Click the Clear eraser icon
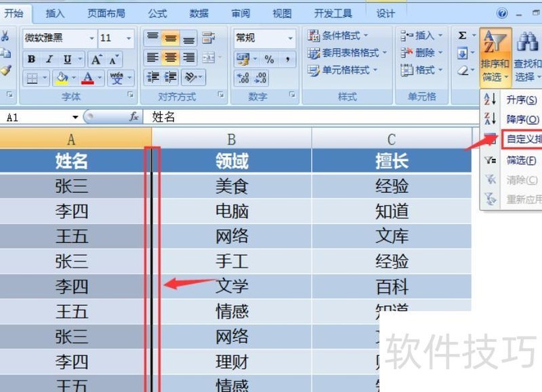 coord(463,71)
